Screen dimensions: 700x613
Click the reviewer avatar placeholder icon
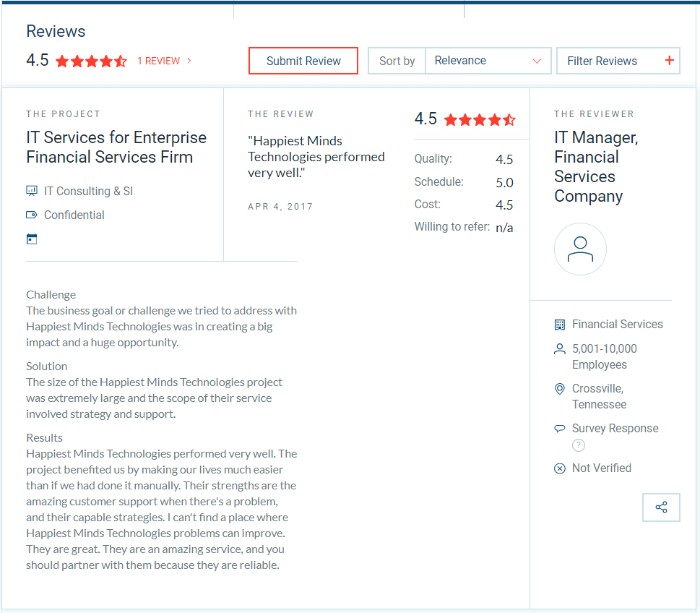click(x=580, y=249)
